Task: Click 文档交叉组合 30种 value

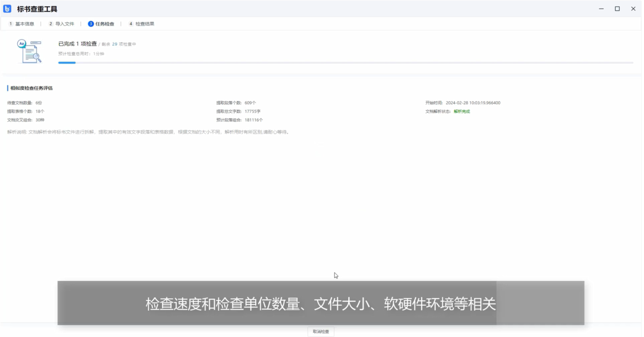Action: (40, 120)
